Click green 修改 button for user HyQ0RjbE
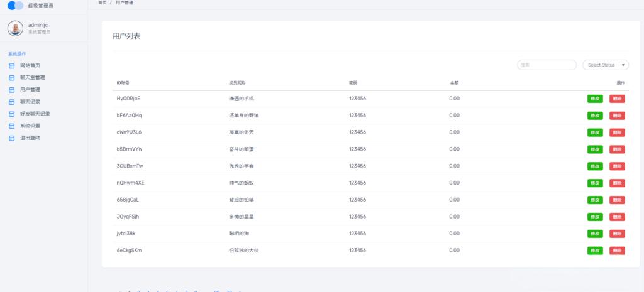 (x=595, y=99)
